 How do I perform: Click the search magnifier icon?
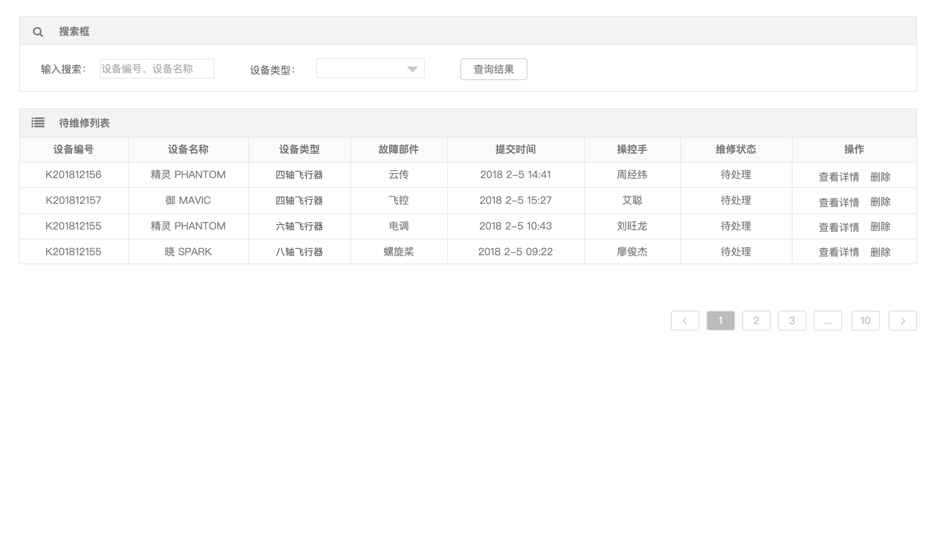click(38, 32)
